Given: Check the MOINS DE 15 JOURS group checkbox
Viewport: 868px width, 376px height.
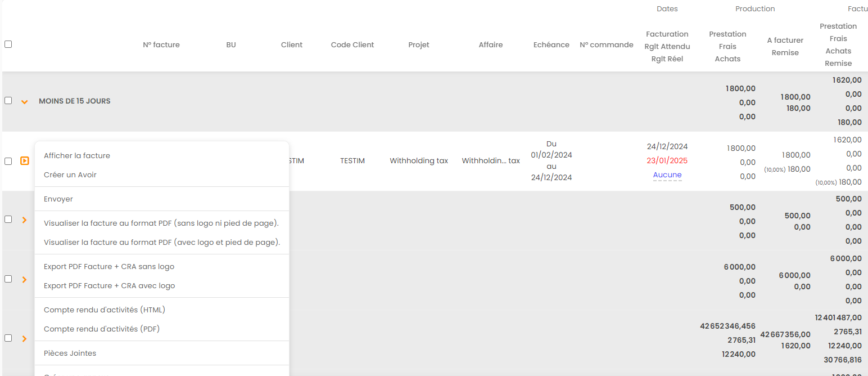Looking at the screenshot, I should [x=8, y=101].
